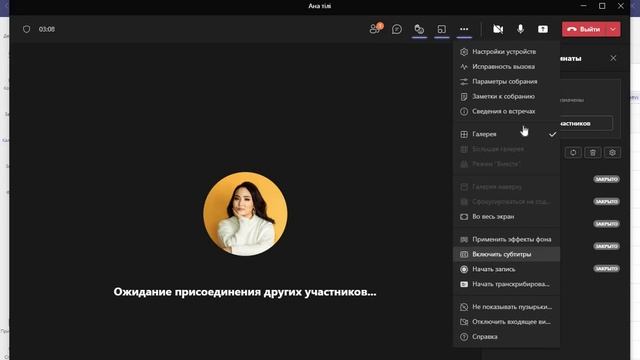Click the question mark help icon
The image size is (640, 360).
[x=464, y=336]
